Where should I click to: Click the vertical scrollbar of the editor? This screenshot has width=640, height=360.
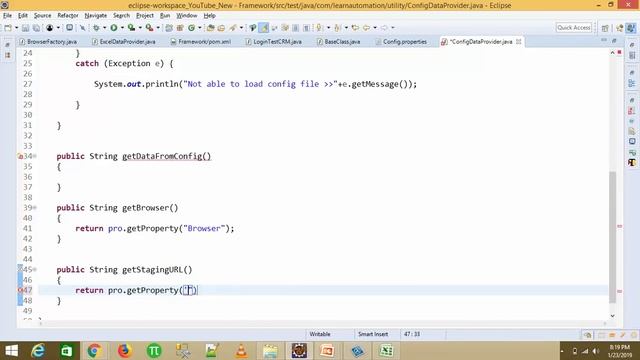pos(612,238)
